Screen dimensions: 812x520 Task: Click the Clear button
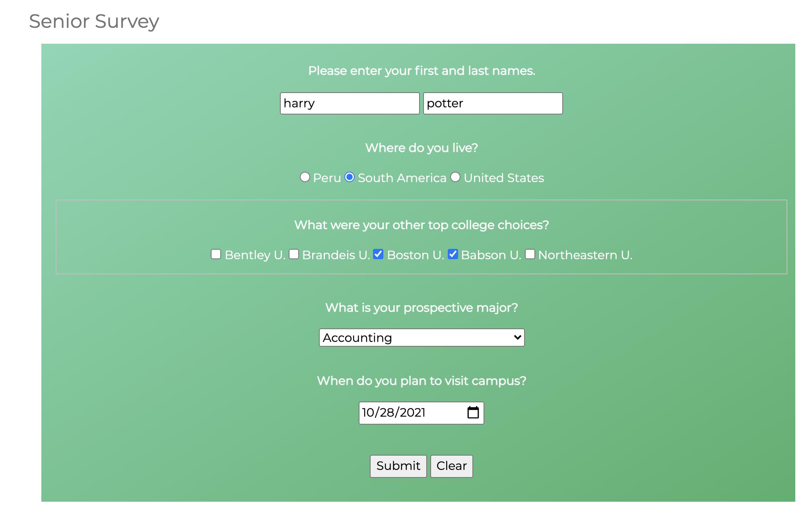[451, 466]
